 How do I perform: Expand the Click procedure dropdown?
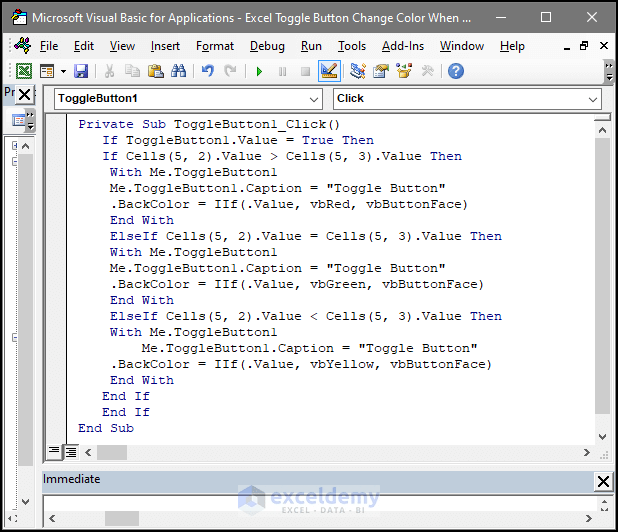pos(593,99)
